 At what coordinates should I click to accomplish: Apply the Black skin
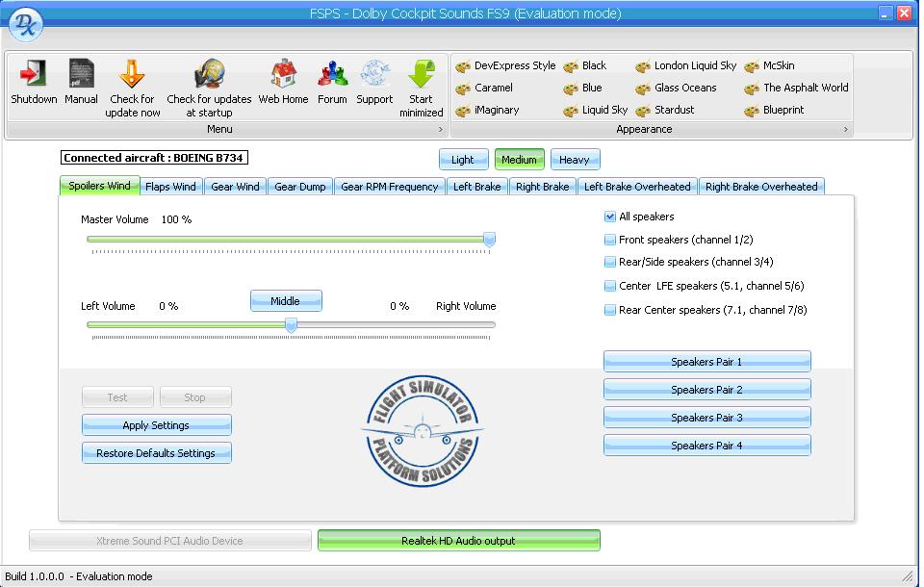584,66
